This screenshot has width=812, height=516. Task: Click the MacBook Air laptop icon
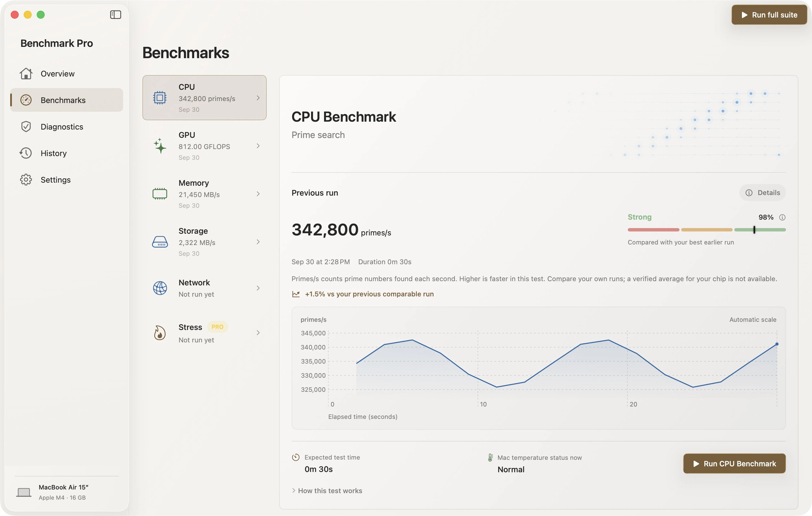coord(24,492)
